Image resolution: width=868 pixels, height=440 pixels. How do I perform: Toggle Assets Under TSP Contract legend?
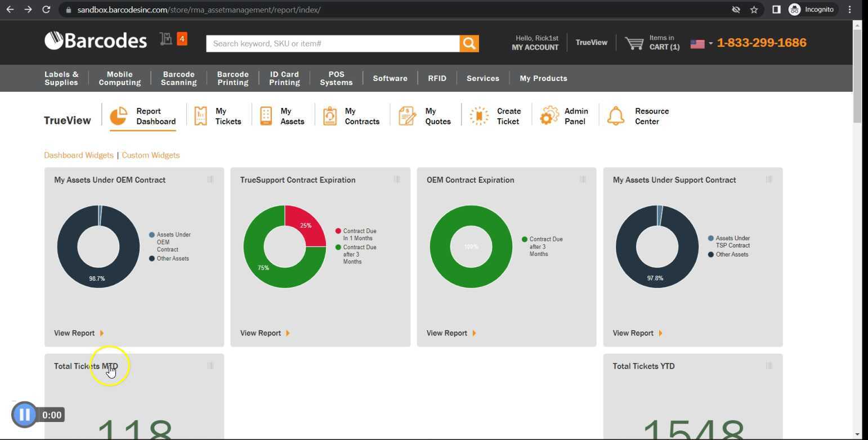click(729, 242)
